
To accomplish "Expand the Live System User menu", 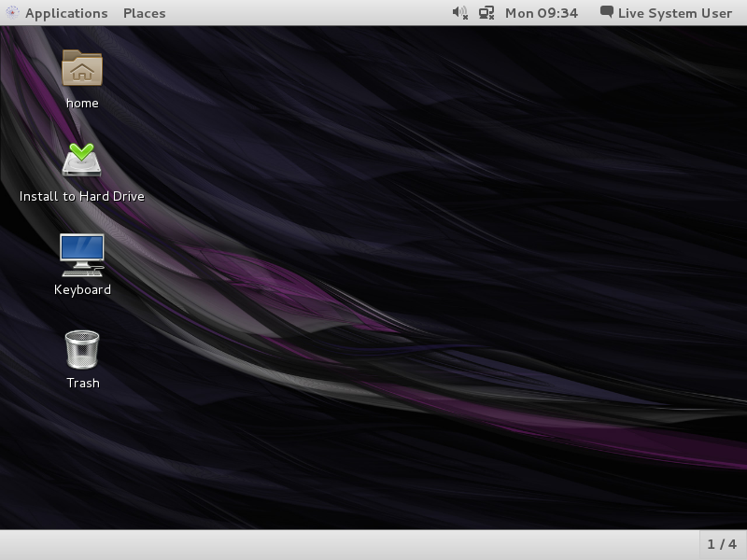I will (674, 13).
